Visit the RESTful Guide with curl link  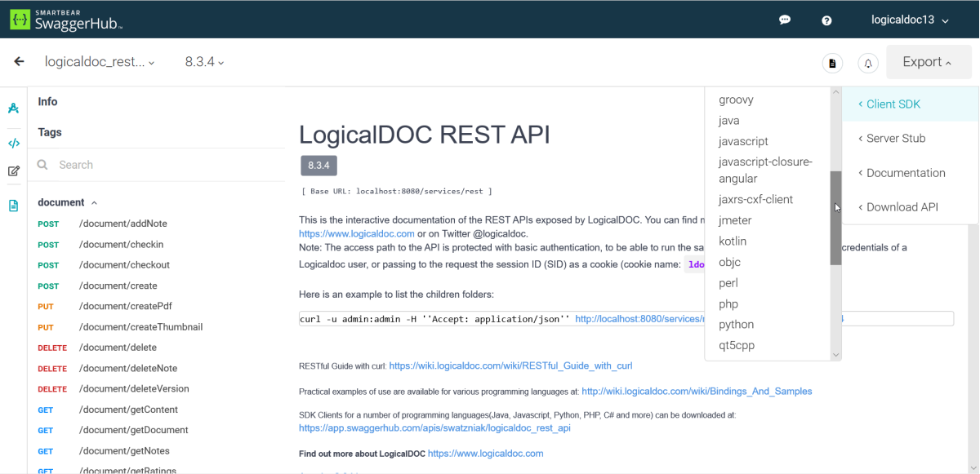click(510, 365)
